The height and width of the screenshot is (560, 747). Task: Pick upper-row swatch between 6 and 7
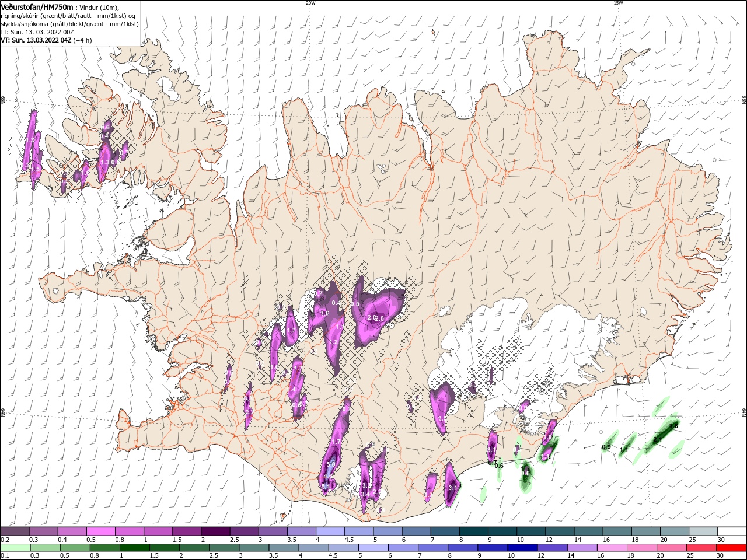pyautogui.click(x=417, y=531)
